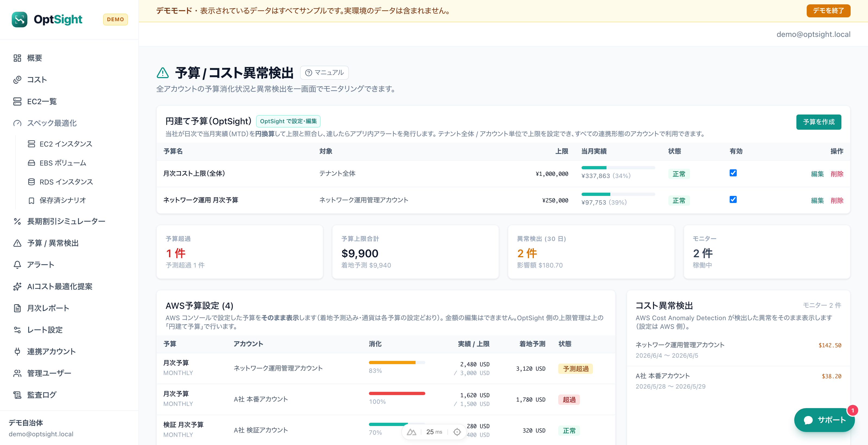Image resolution: width=868 pixels, height=445 pixels.
Task: Open コスト menu item
Action: tap(69, 80)
